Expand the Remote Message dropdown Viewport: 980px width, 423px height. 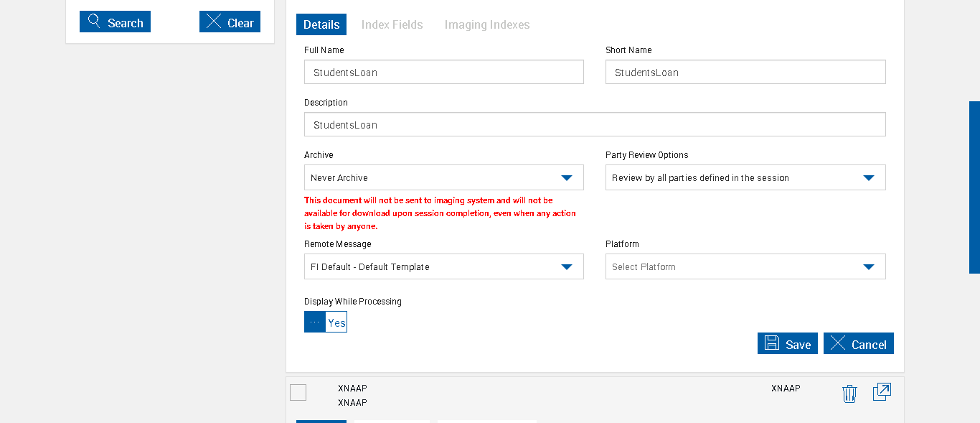tap(566, 266)
